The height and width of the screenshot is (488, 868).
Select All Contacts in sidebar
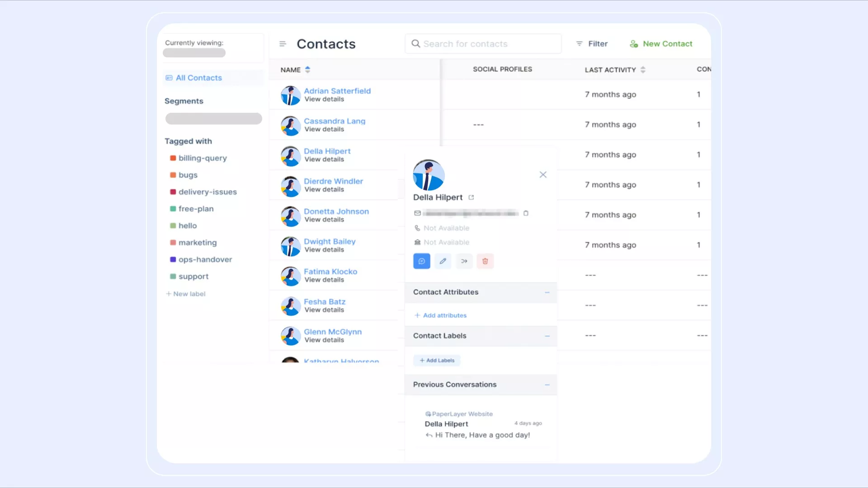pyautogui.click(x=198, y=78)
